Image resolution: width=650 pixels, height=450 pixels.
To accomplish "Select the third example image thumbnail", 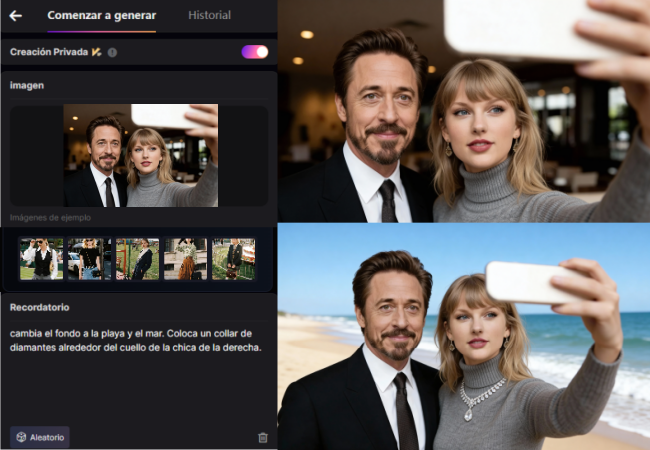I will [x=137, y=258].
